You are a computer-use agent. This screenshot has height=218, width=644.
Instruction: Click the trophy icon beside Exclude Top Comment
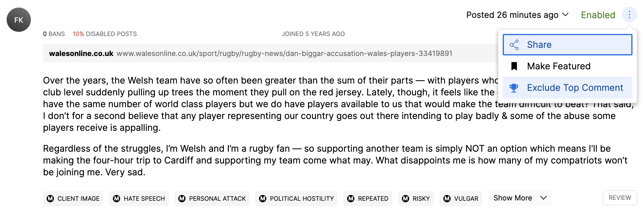point(514,88)
